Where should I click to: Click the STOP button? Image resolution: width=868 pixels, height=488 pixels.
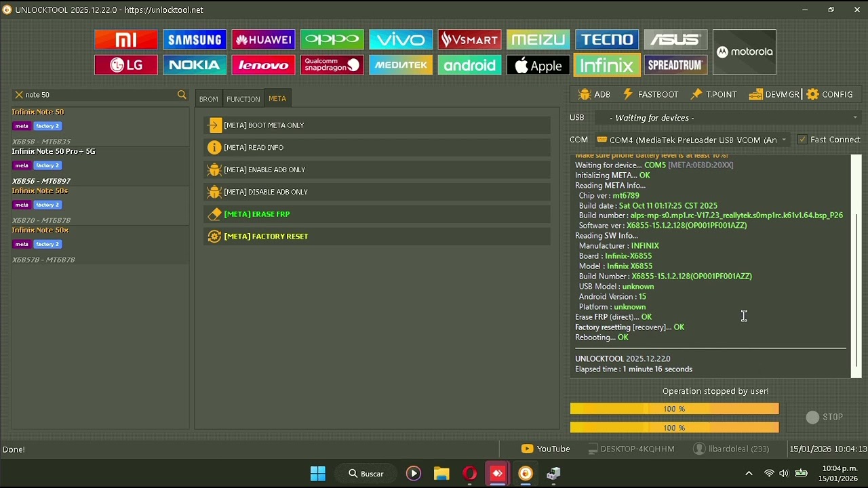(x=824, y=418)
